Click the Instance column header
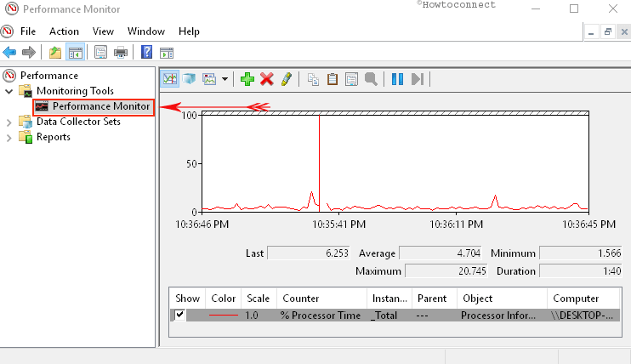The image size is (631, 364). coord(389,299)
